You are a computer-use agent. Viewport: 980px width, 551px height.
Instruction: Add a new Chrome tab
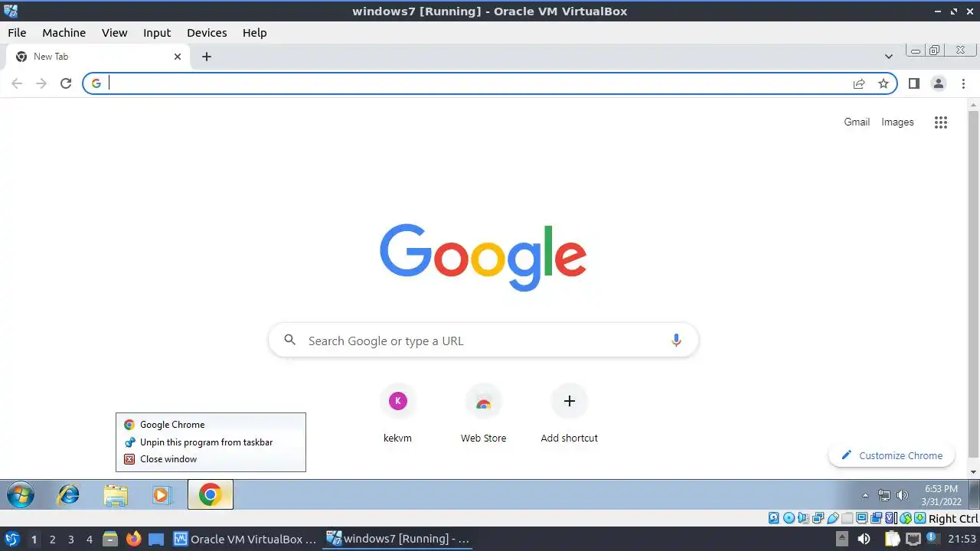tap(206, 57)
